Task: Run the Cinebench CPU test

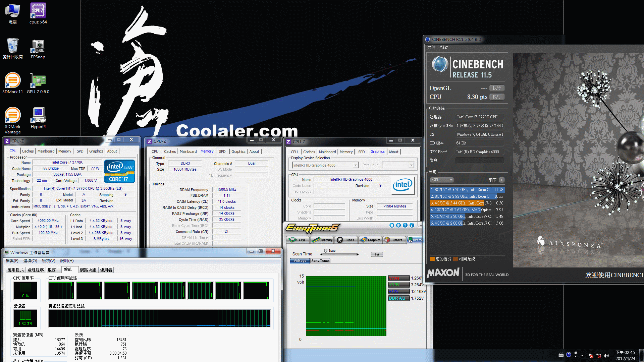Action: tap(497, 97)
